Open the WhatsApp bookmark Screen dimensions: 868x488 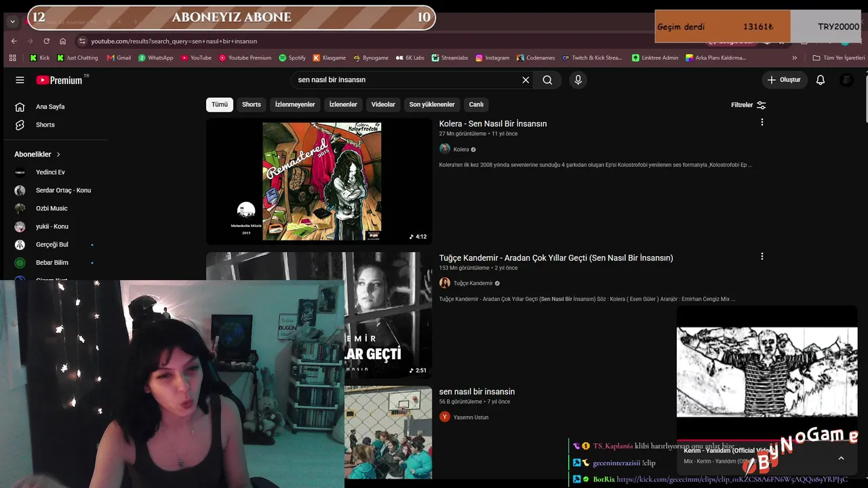pos(156,58)
